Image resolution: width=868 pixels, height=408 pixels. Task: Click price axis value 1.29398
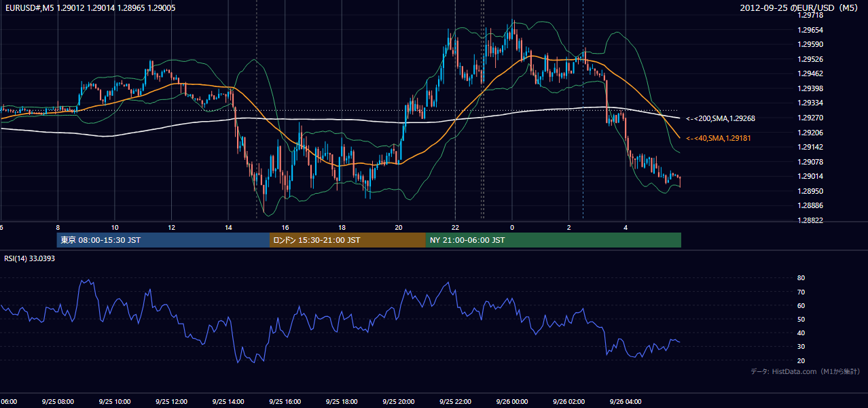point(811,88)
